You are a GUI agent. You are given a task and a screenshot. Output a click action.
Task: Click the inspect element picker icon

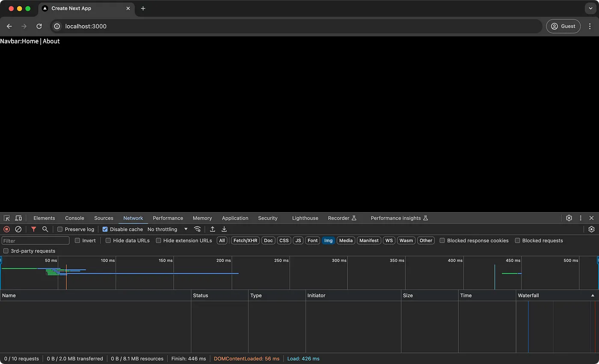pyautogui.click(x=7, y=218)
